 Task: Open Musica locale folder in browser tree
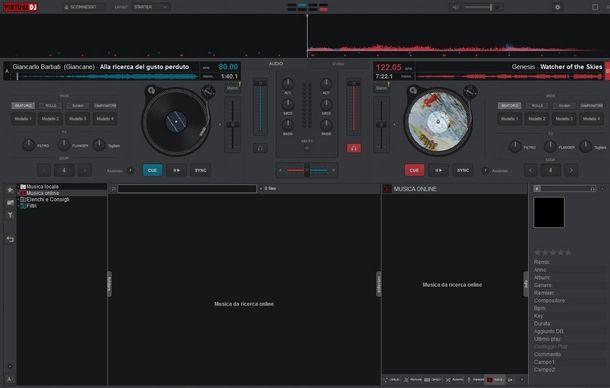[42, 186]
